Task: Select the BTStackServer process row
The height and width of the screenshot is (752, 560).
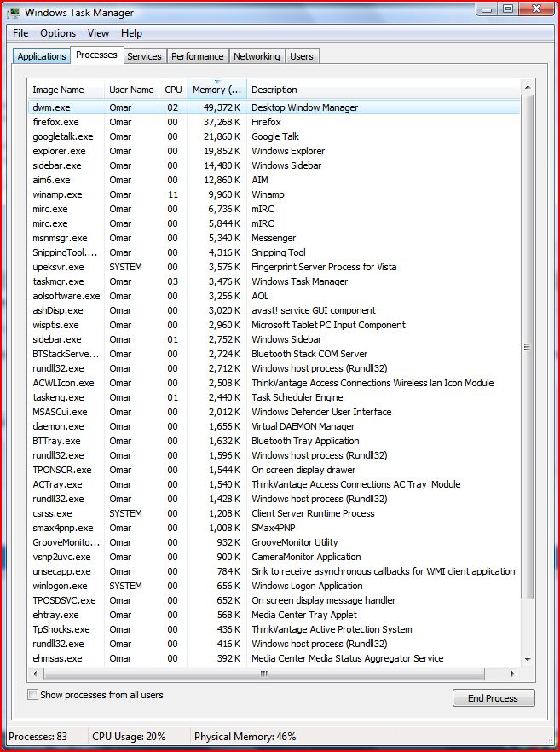Action: 274,354
